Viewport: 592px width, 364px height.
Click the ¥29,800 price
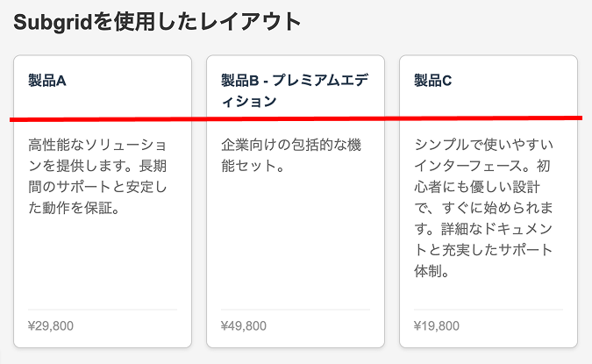(x=51, y=325)
